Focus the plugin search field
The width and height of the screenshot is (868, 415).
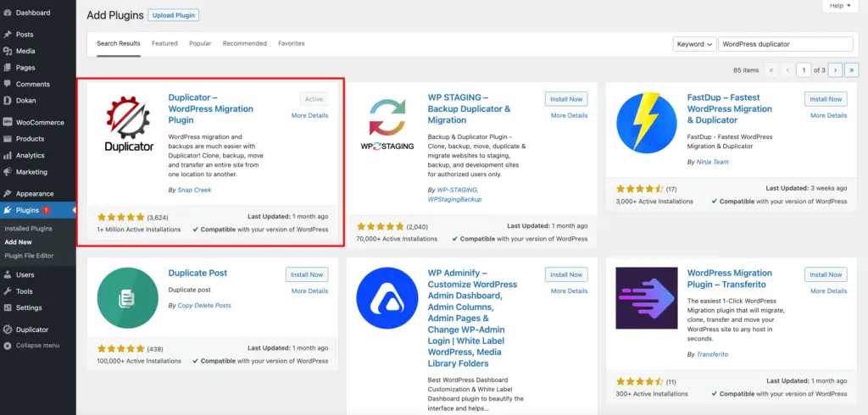tap(786, 44)
